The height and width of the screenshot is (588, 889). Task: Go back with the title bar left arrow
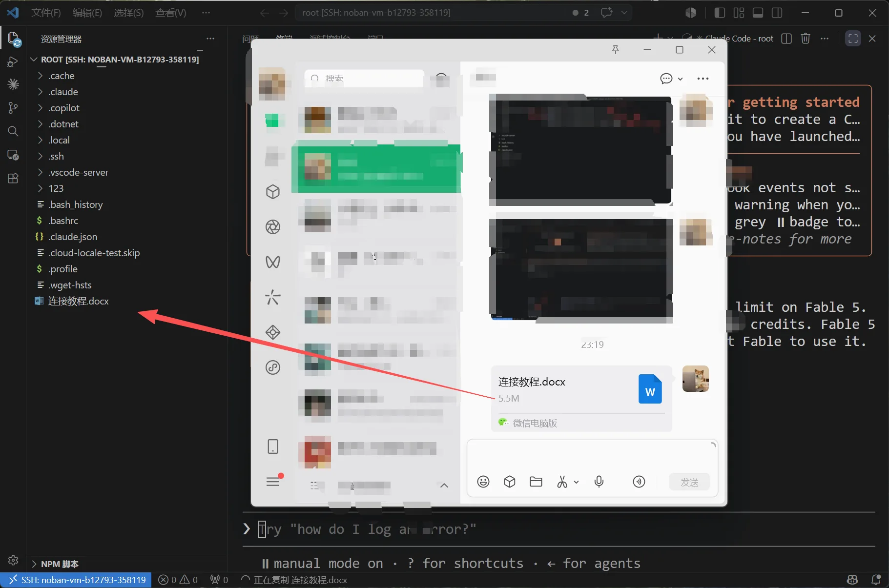(x=265, y=13)
